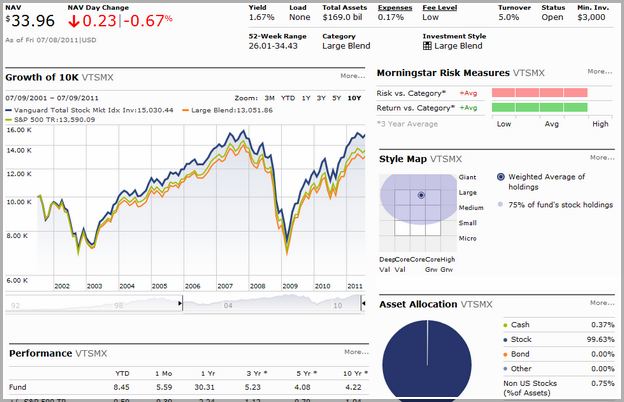Click the NAV value $33.96
Screen dimensions: 624x402
coord(30,21)
